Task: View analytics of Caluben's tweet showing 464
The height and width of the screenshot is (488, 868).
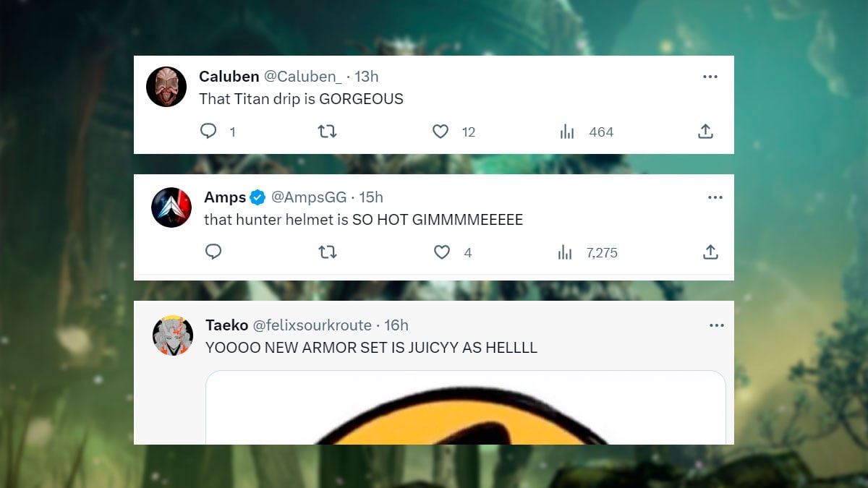Action: [x=567, y=132]
